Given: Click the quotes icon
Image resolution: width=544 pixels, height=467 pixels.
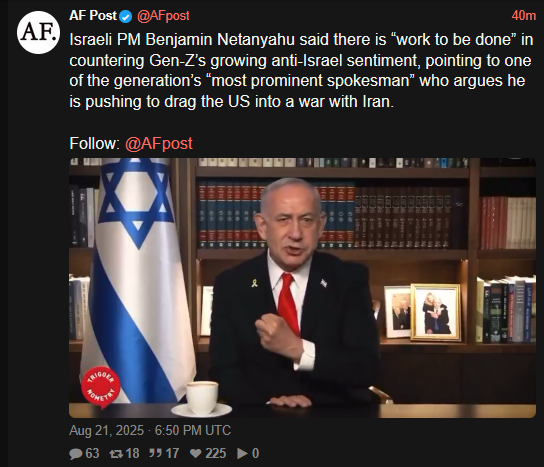Looking at the screenshot, I should (156, 453).
